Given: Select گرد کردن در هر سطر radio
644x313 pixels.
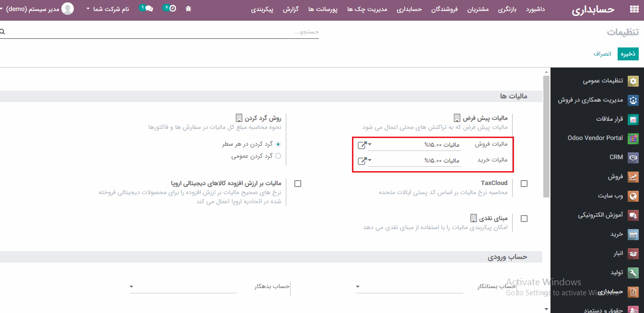Looking at the screenshot, I should [278, 144].
